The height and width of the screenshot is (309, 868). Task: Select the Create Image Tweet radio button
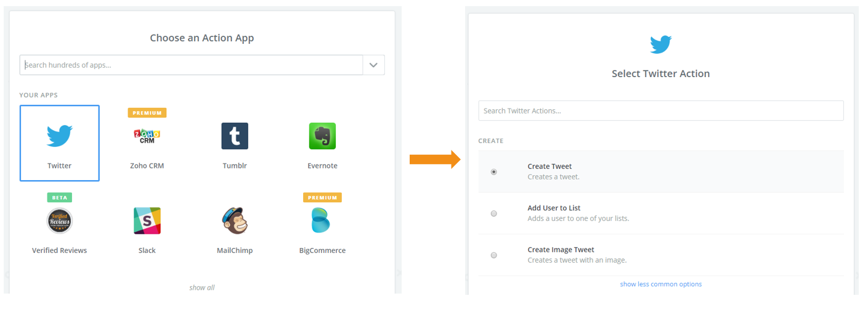pyautogui.click(x=494, y=255)
